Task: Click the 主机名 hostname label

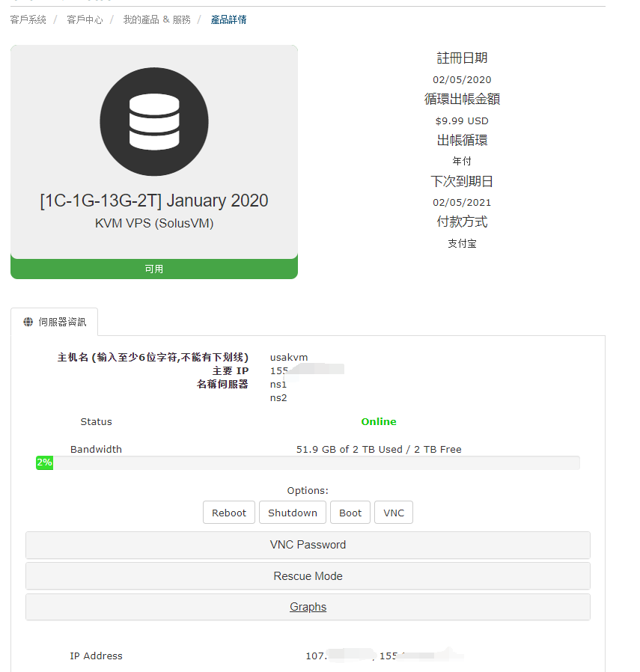Action: [x=153, y=358]
